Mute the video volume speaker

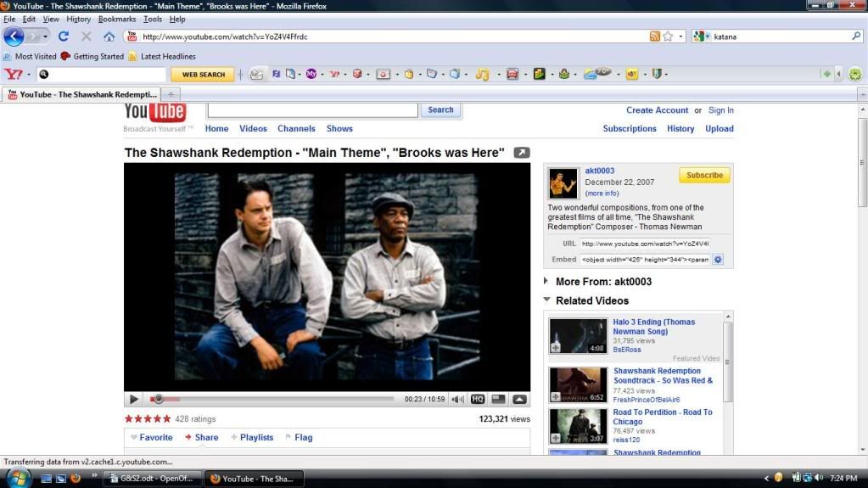point(458,400)
